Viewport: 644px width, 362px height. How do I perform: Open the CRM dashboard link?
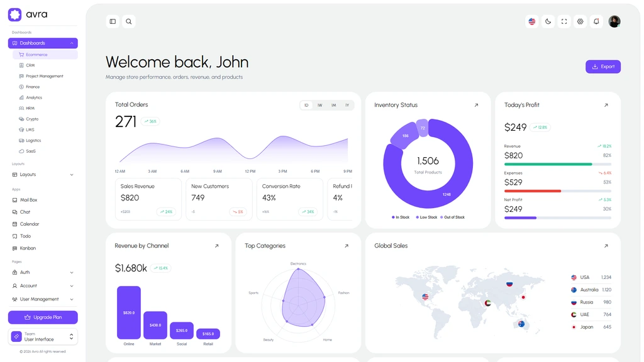coord(45,65)
